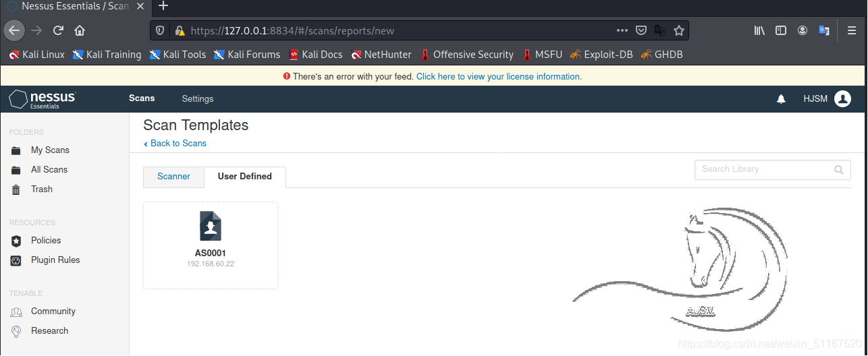Click the AS0001 template name
The height and width of the screenshot is (356, 868).
pyautogui.click(x=211, y=254)
